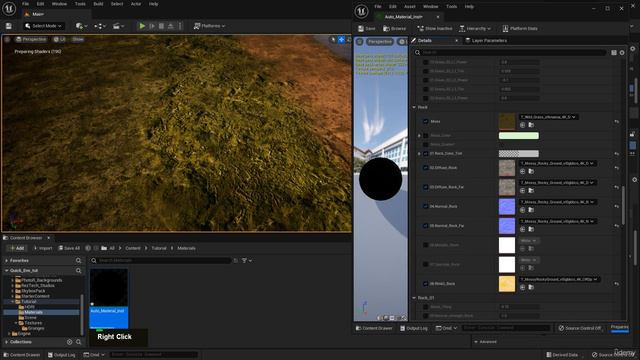Click use-selected-asset icon for 02 Diffuse_Rock
Image resolution: width=640 pixels, height=360 pixels.
point(522,171)
